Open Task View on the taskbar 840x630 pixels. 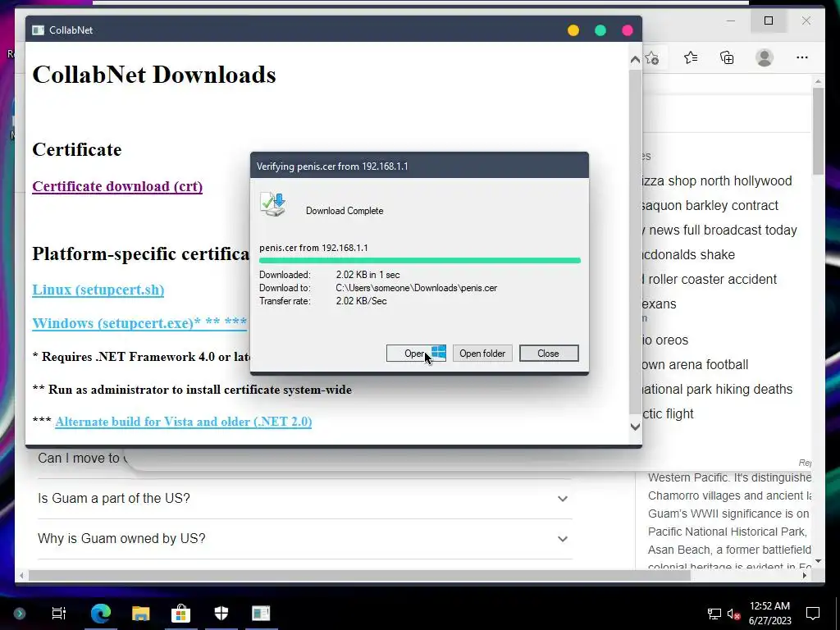(x=58, y=613)
